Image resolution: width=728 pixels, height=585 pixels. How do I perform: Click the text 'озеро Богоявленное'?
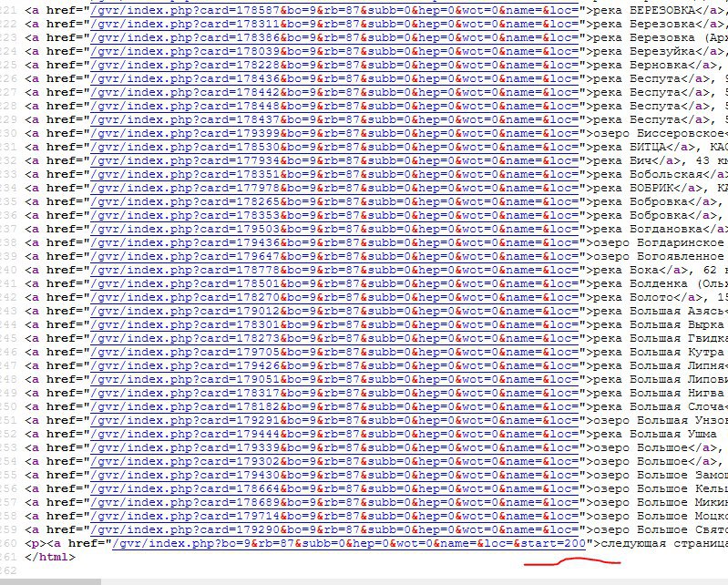(x=659, y=256)
